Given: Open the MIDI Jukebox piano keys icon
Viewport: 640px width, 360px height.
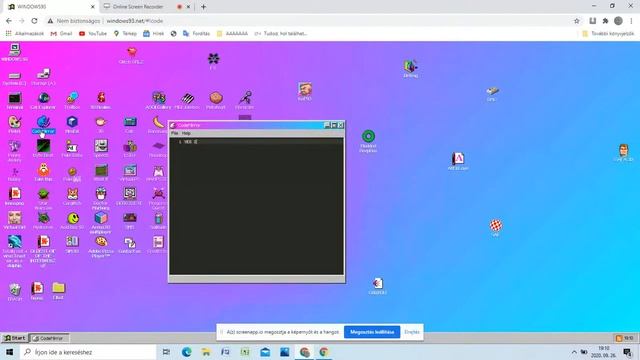Looking at the screenshot, I should click(187, 101).
